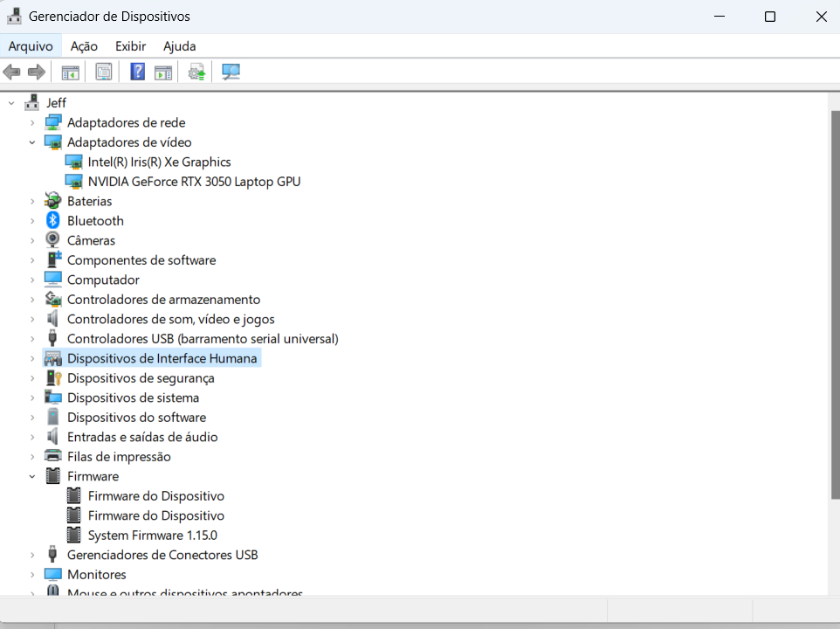840x629 pixels.
Task: Click the Câmeras webcam icon
Action: (x=52, y=240)
